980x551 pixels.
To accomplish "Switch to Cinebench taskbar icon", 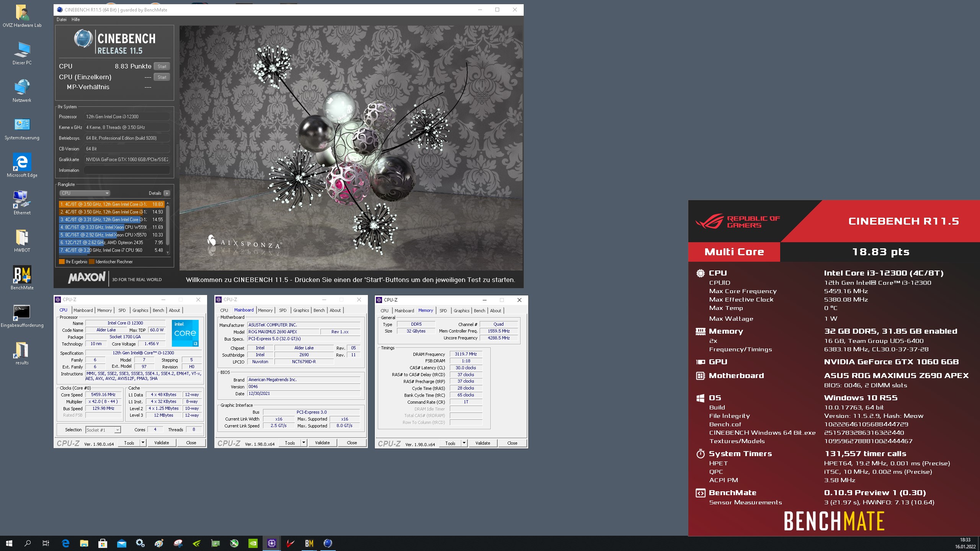I will click(x=328, y=543).
